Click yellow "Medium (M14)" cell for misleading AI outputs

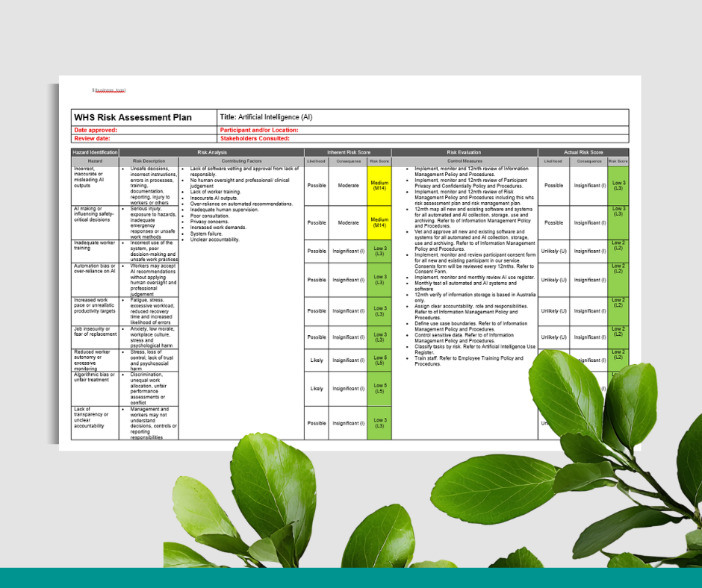point(379,186)
